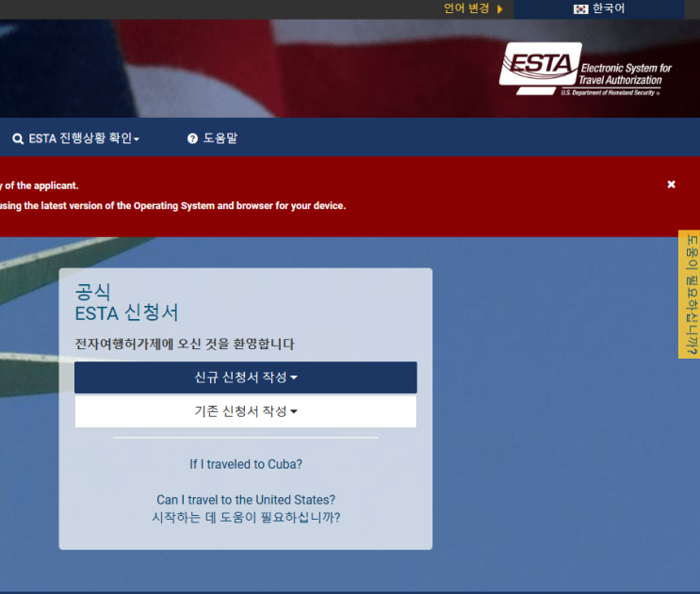Open the 도움말 help menu
Viewport: 700px width, 594px height.
point(213,138)
